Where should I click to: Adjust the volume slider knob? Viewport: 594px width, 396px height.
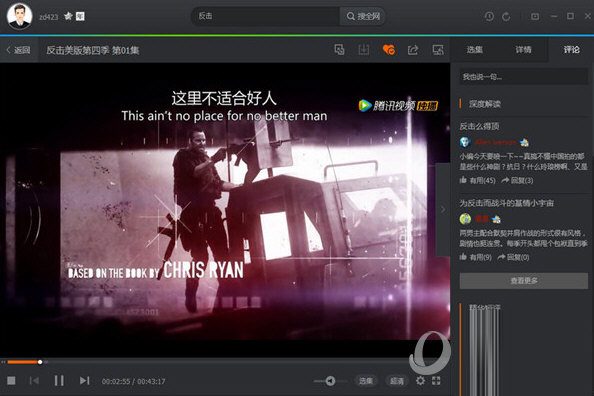(x=330, y=381)
